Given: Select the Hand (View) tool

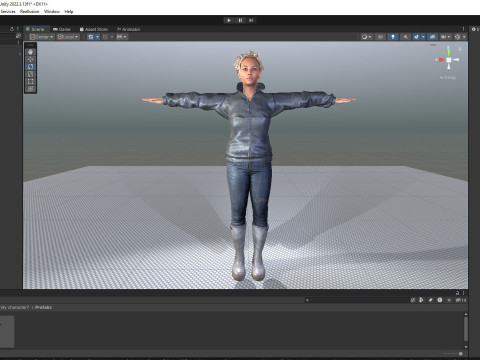Looking at the screenshot, I should point(30,52).
